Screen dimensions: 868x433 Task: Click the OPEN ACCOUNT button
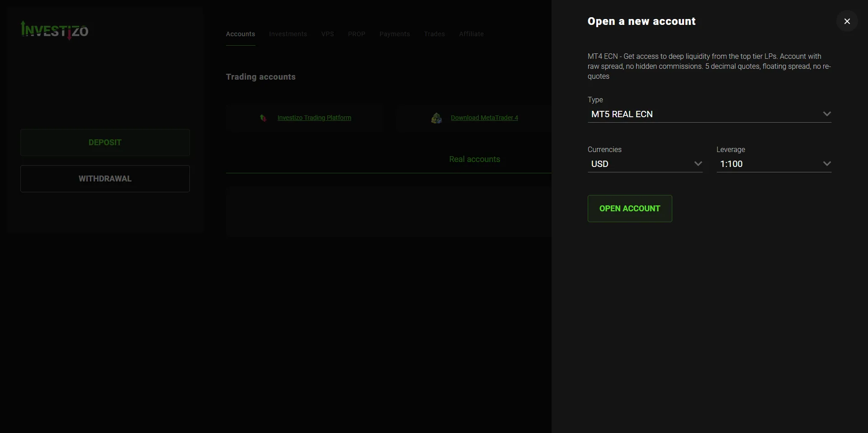point(630,209)
